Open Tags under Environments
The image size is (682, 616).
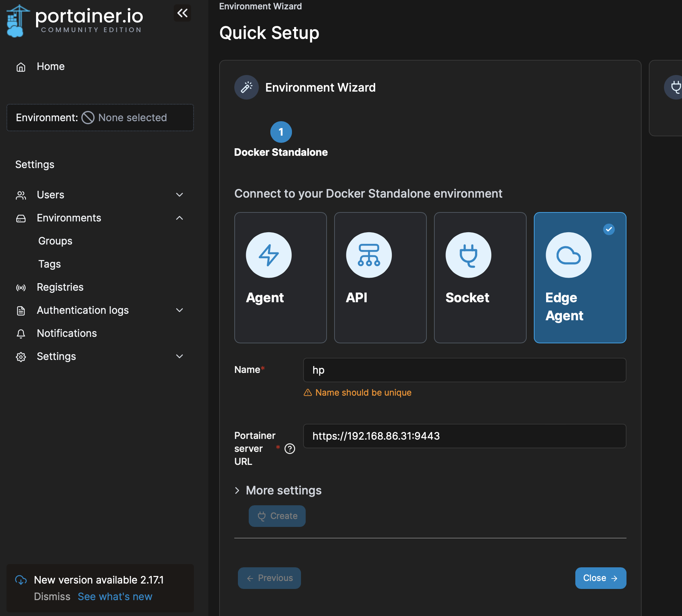(x=49, y=264)
